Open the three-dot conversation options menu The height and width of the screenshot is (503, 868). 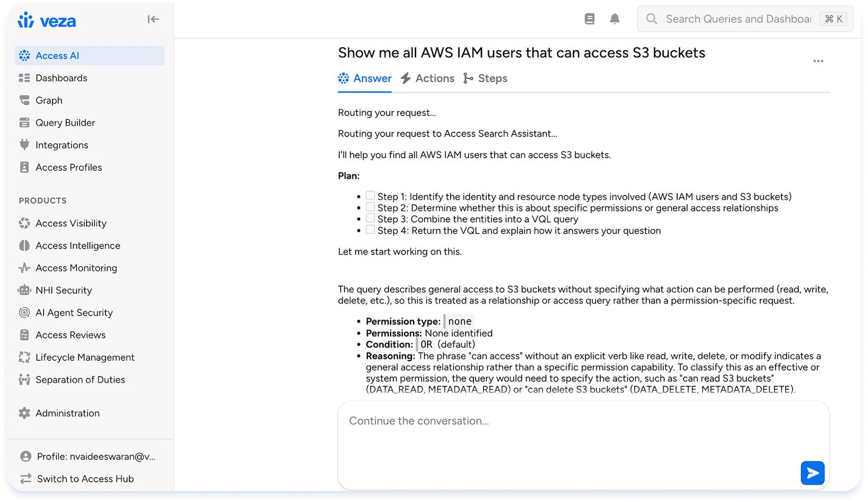[818, 61]
